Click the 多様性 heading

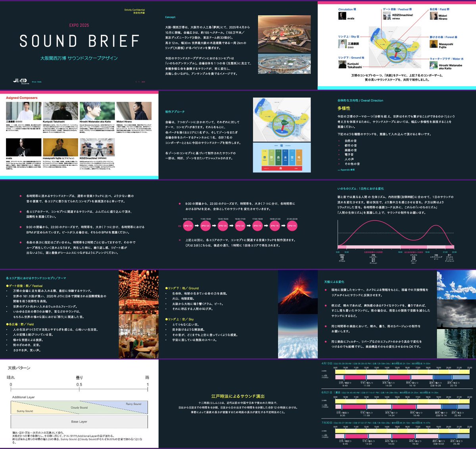pos(344,108)
